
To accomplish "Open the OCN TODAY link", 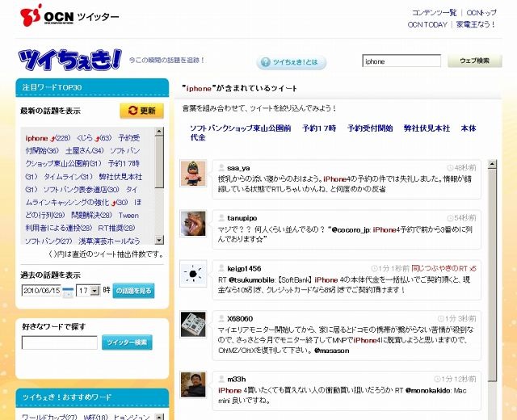I will 427,25.
